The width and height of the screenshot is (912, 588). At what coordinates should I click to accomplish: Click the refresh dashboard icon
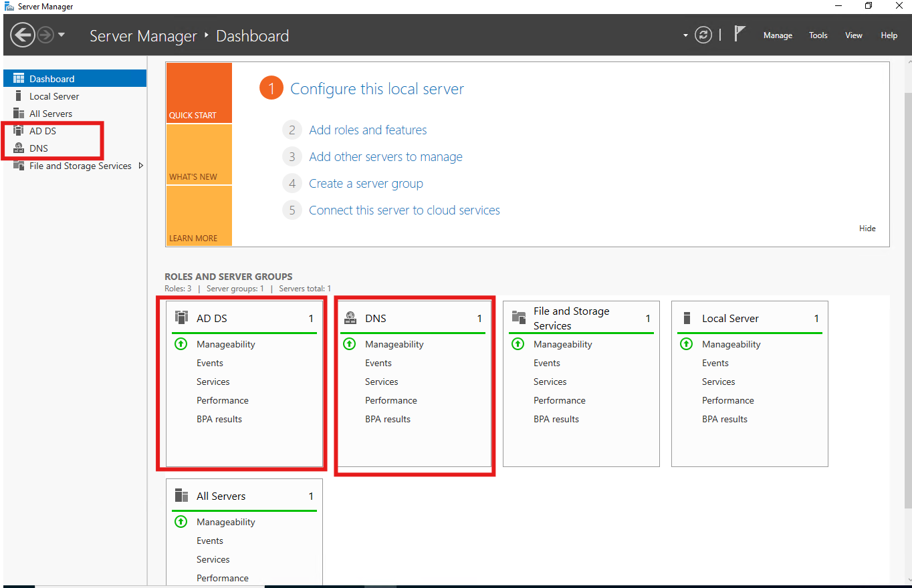click(703, 35)
